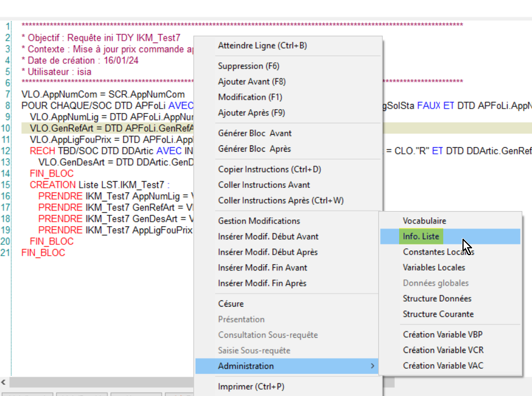This screenshot has height=396, width=532.
Task: Click the highlighted Info. Liste item
Action: point(421,236)
